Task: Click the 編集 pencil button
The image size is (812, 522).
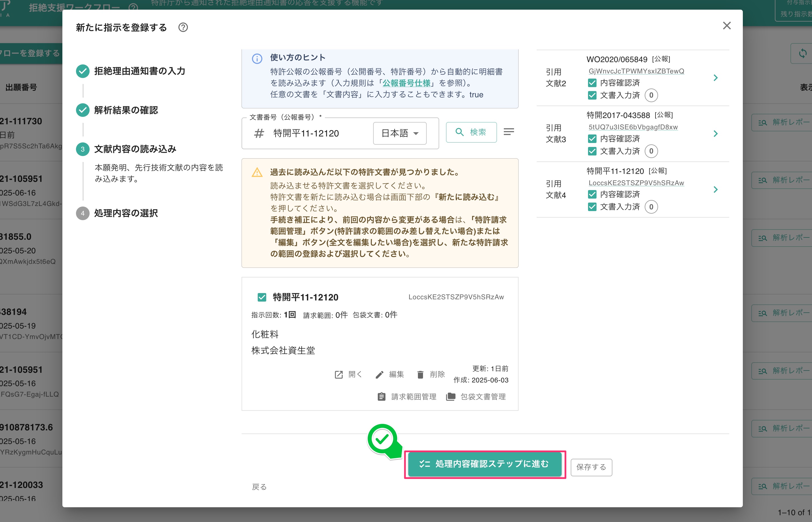Action: [390, 374]
